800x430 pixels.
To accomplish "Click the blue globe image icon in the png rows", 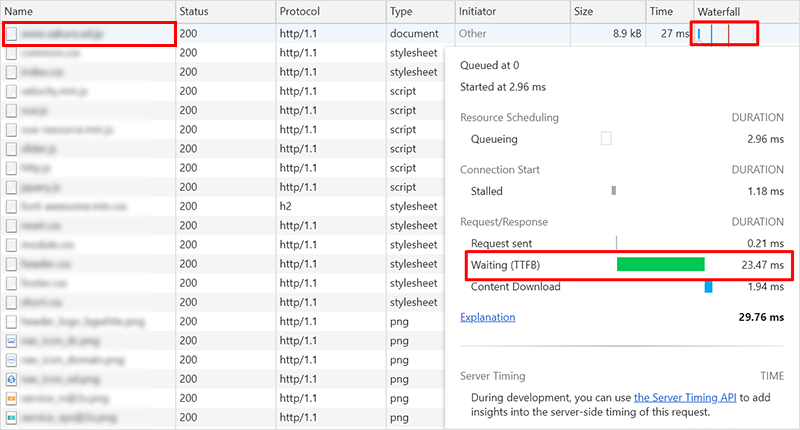I will [12, 379].
